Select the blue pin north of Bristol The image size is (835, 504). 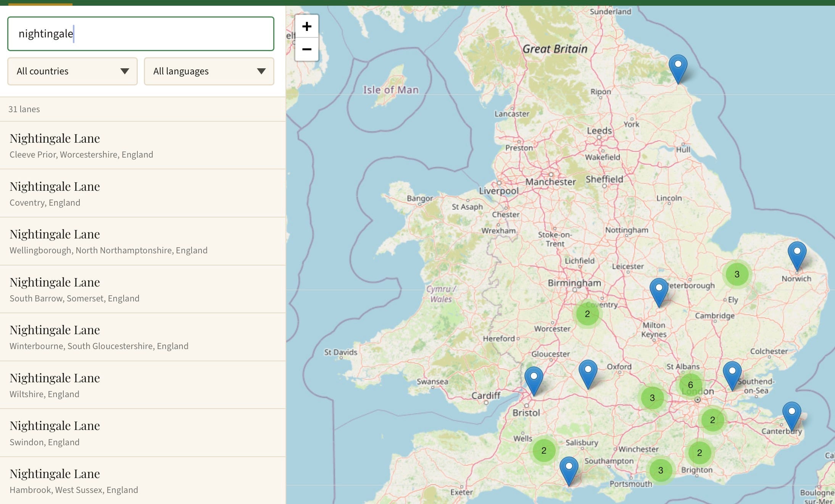pos(534,382)
